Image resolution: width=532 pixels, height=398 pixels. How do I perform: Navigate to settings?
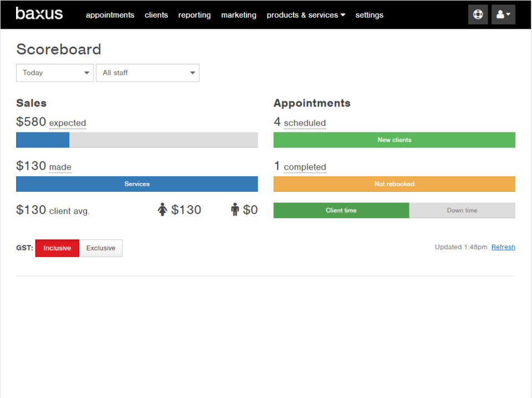point(369,15)
